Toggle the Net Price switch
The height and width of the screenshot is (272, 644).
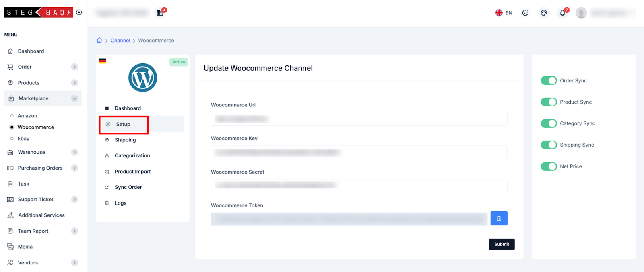click(x=549, y=166)
